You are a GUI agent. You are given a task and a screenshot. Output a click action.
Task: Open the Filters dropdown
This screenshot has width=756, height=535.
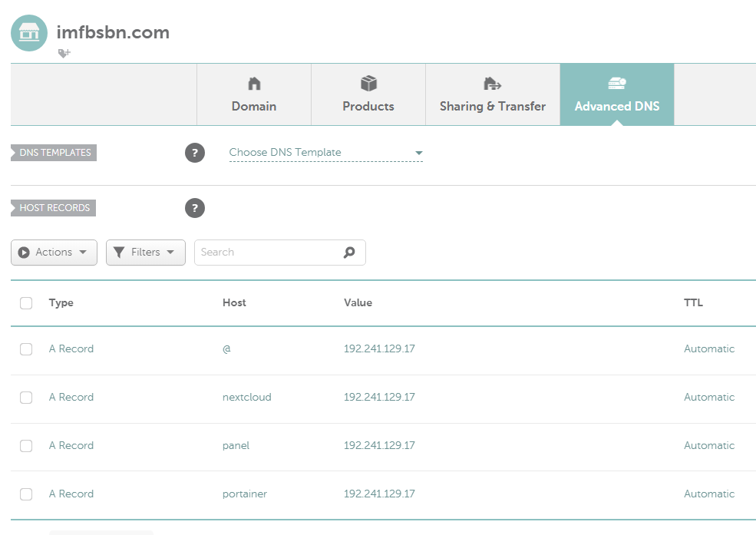coord(145,253)
